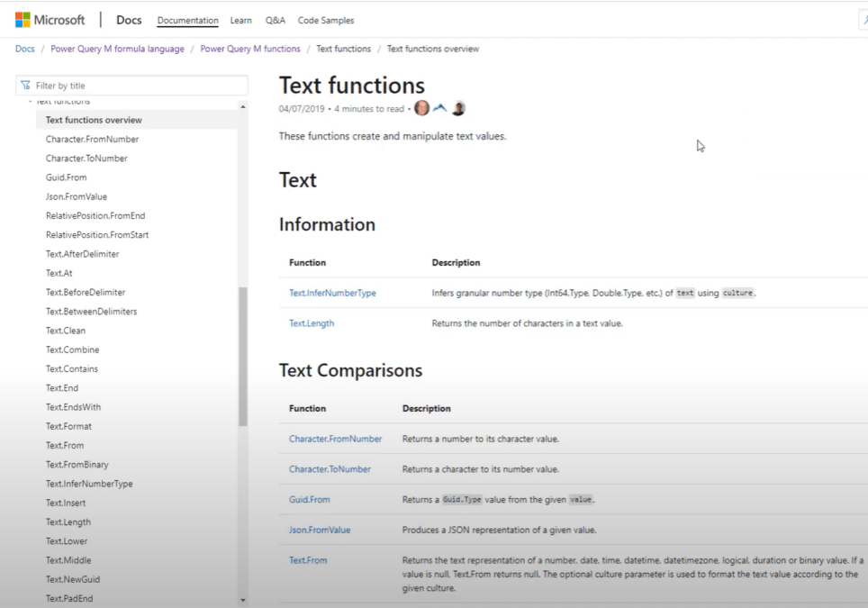This screenshot has width=868, height=608.
Task: Open Json.FromValue in sidebar
Action: pos(77,196)
